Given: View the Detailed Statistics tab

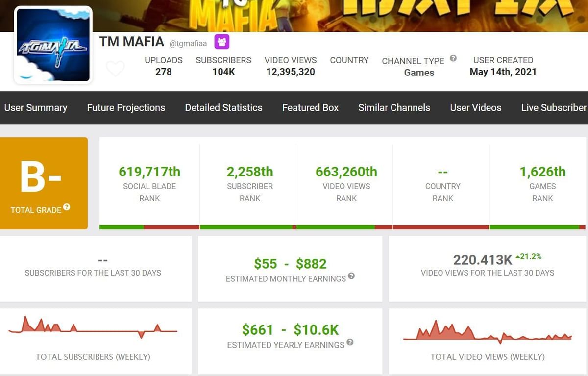Looking at the screenshot, I should (x=223, y=108).
